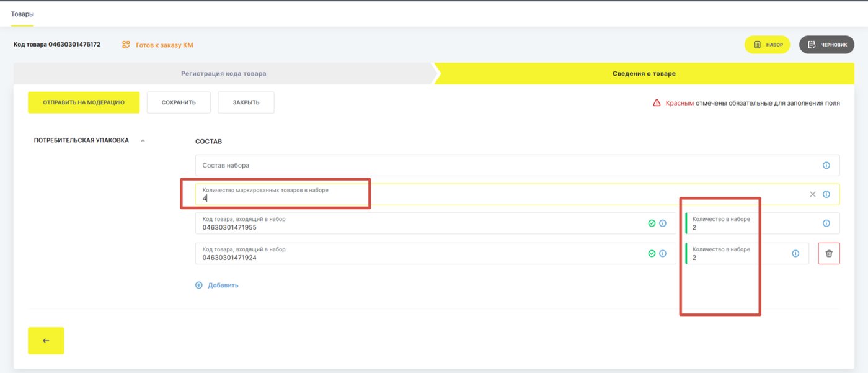The width and height of the screenshot is (868, 373).
Task: Clear the marked goods quantity field with X
Action: [813, 194]
